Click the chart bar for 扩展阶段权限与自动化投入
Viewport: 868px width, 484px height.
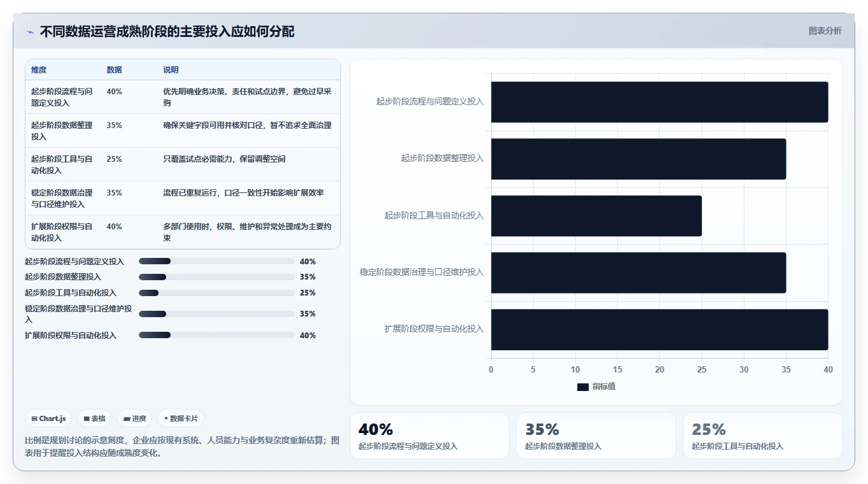click(659, 329)
